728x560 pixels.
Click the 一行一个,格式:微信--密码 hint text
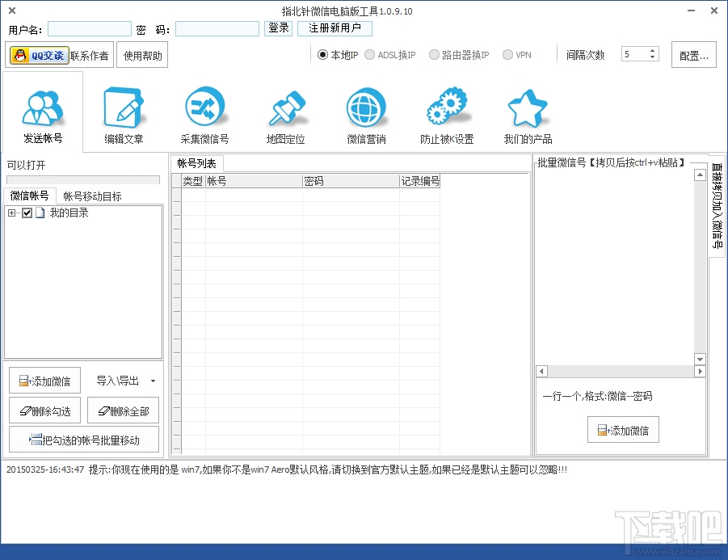tap(598, 396)
